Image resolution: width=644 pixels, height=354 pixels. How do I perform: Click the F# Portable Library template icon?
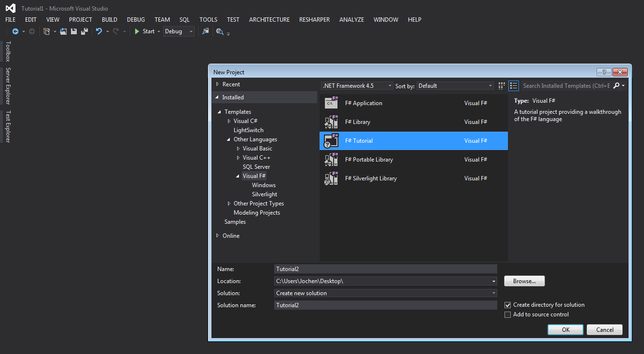[x=331, y=159]
